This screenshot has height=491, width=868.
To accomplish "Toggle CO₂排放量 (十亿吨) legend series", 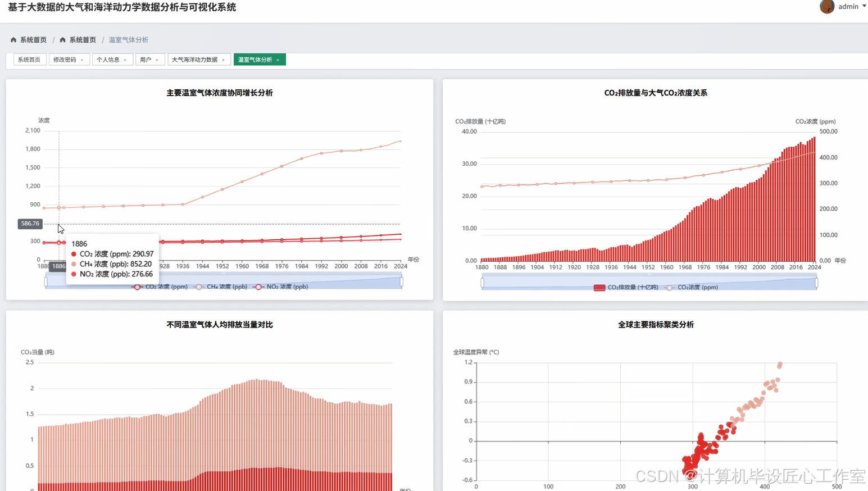I will pos(626,287).
